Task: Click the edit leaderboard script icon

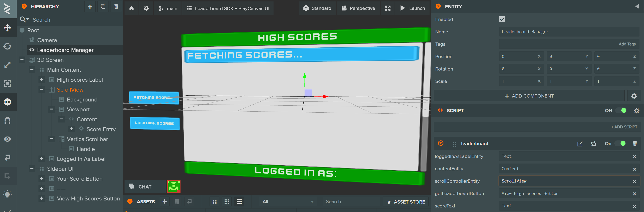Action: coord(580,144)
